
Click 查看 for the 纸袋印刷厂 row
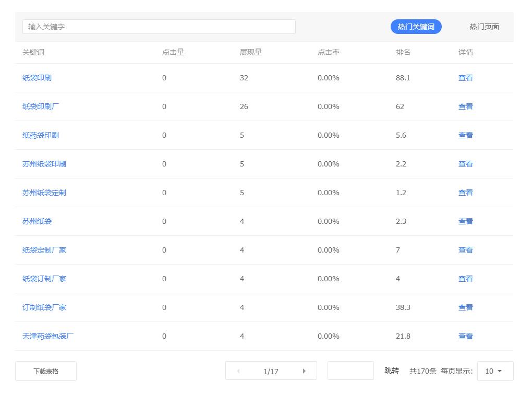(465, 106)
